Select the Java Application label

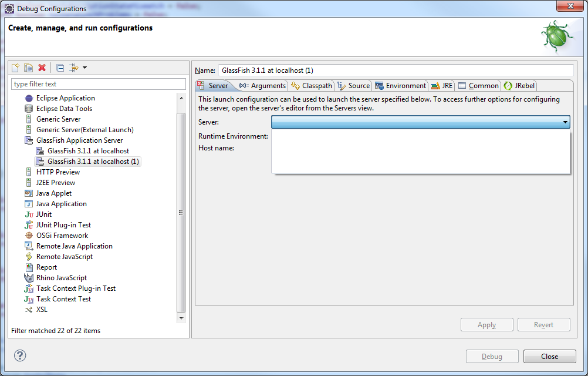click(x=62, y=204)
